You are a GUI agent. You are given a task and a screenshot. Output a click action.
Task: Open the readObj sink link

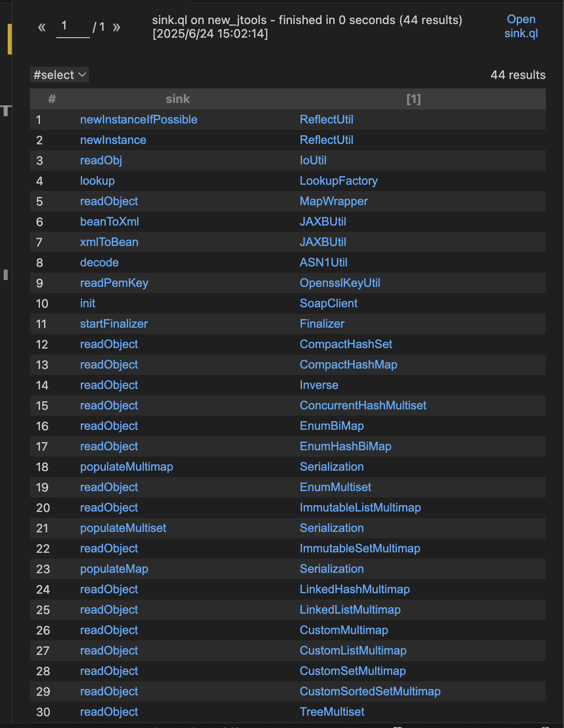coord(101,160)
